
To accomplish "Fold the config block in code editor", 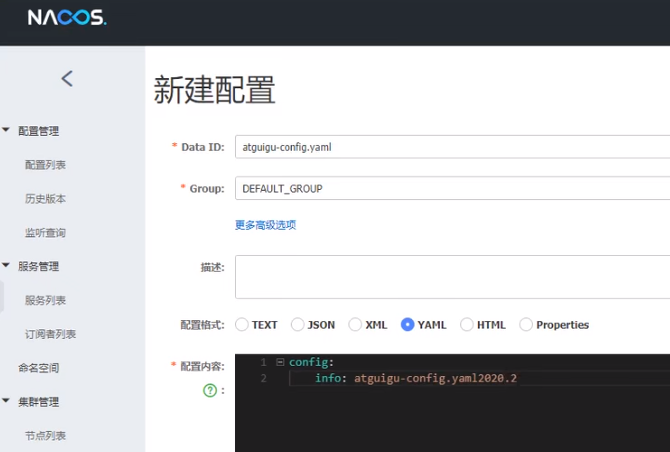I will tap(280, 362).
